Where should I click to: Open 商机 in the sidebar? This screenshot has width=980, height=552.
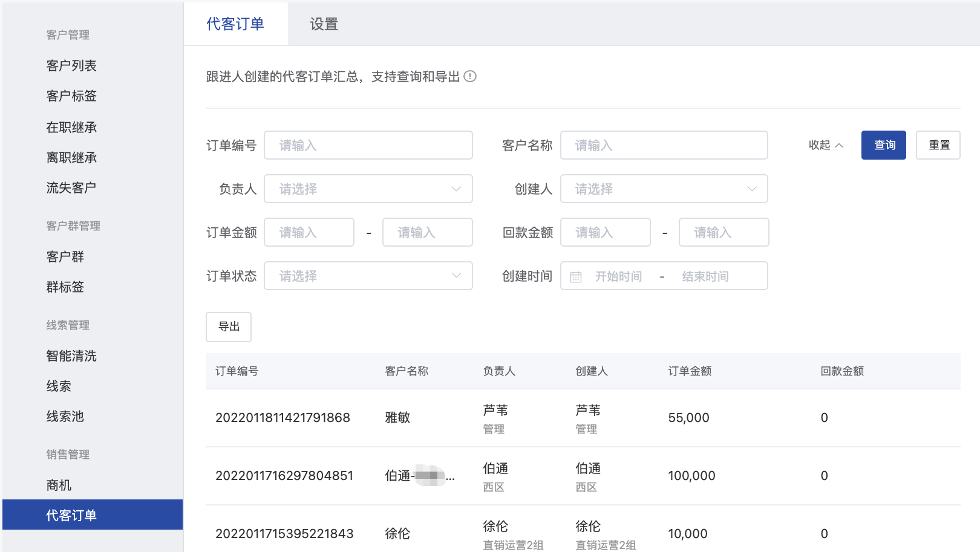point(59,485)
